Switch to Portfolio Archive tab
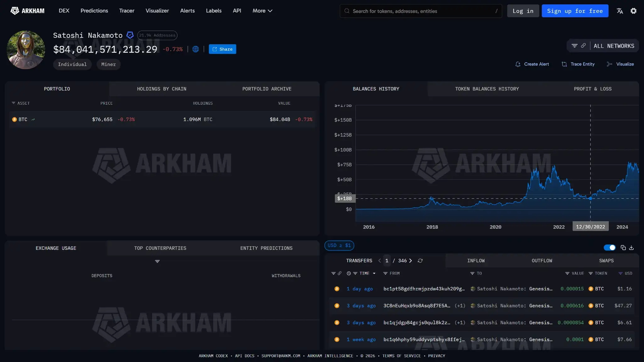The image size is (644, 362). [x=267, y=89]
